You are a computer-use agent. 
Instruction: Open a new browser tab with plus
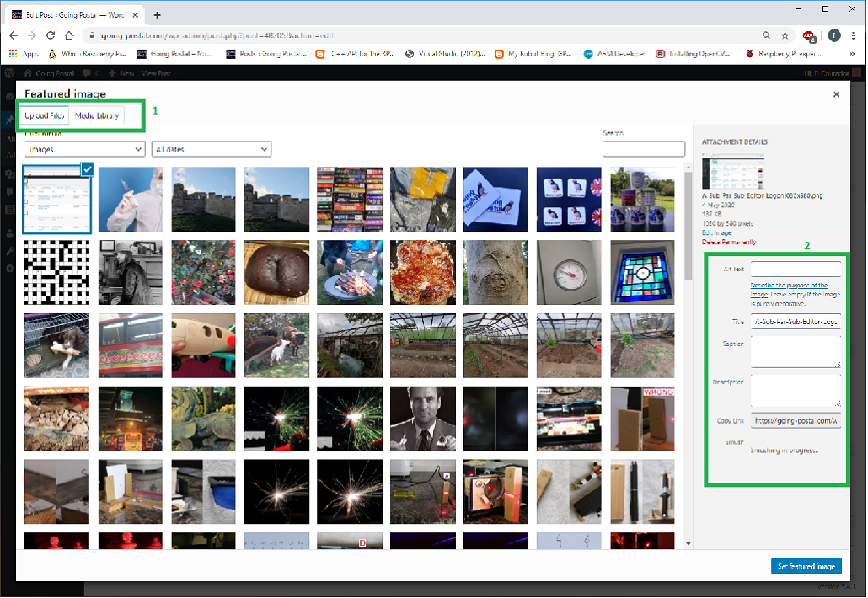tap(157, 15)
